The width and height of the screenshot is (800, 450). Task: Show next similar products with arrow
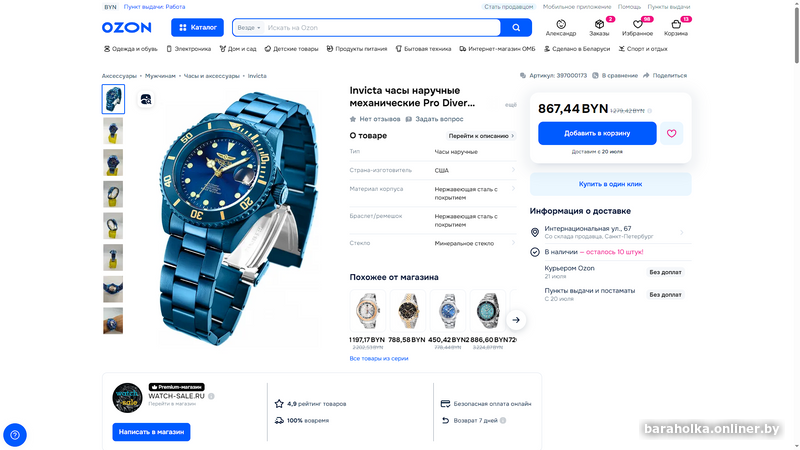pos(516,320)
